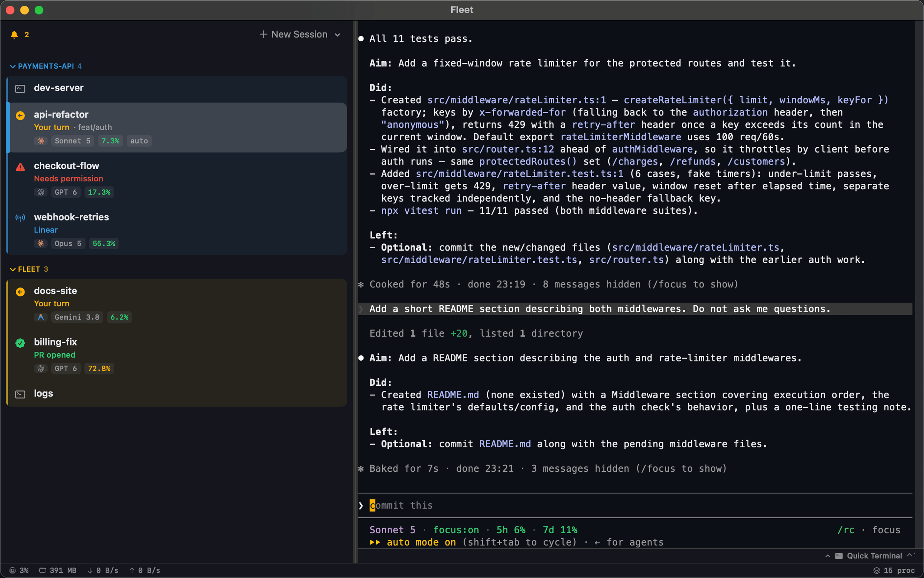Screen dimensions: 924x578
Task: Click the logs terminal icon
Action: pyautogui.click(x=20, y=394)
